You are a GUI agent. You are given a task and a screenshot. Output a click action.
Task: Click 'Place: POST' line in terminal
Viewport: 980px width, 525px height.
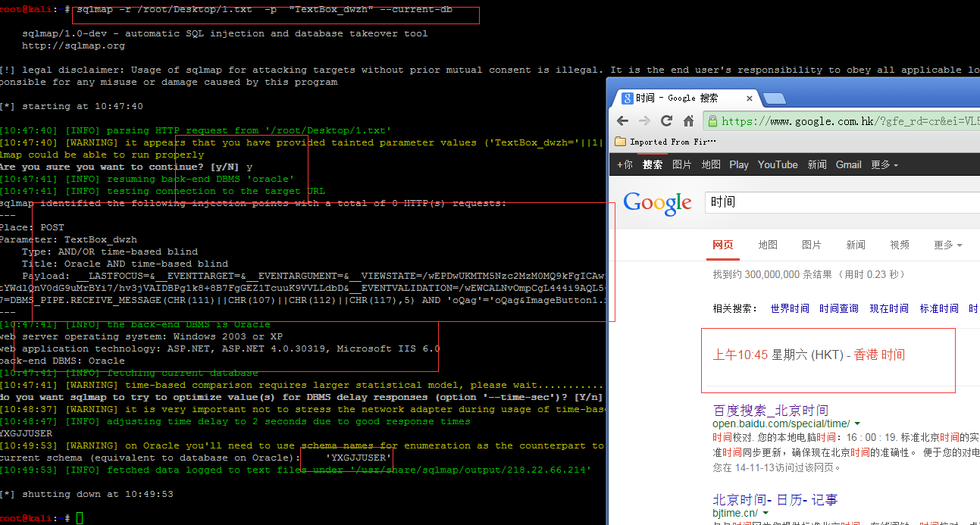pos(32,227)
